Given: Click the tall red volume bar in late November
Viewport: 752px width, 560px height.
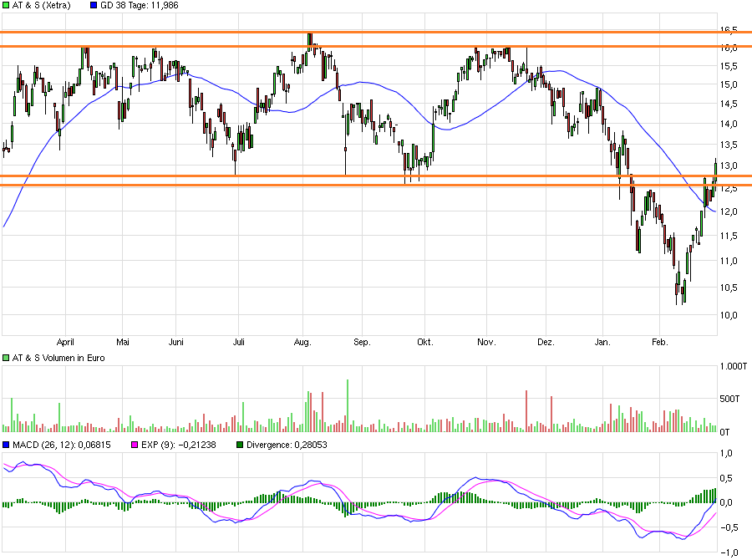Looking at the screenshot, I should pos(526,411).
